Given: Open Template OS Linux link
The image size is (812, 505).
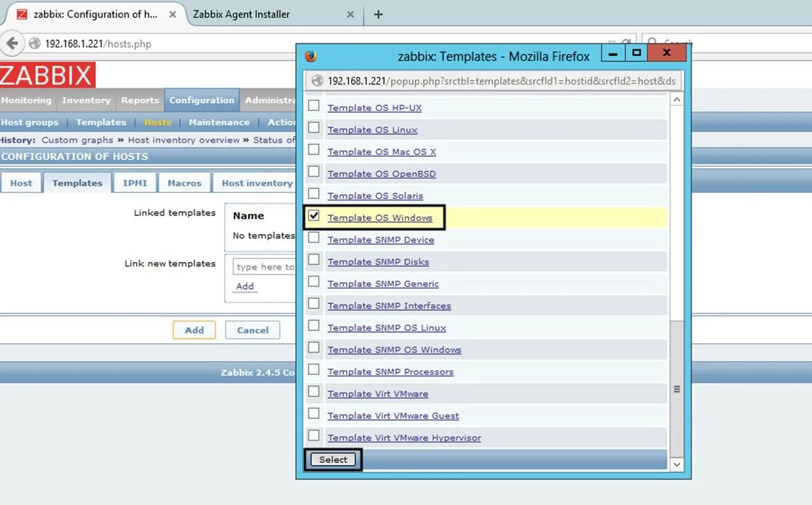Looking at the screenshot, I should click(x=372, y=130).
